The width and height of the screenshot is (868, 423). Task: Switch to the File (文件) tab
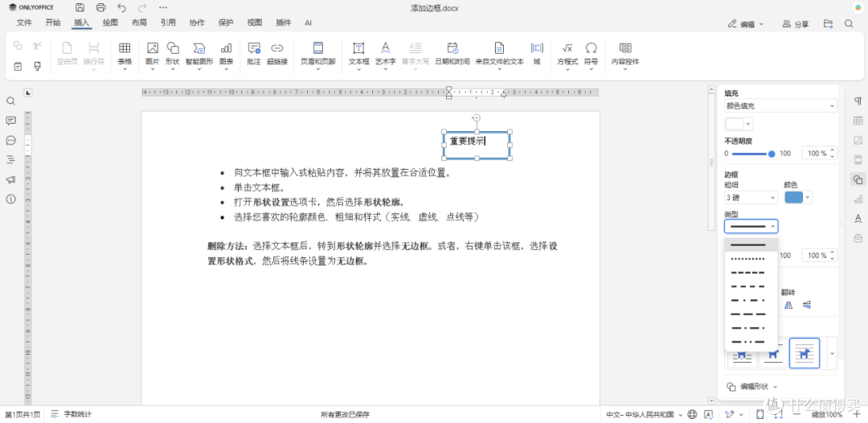(24, 23)
